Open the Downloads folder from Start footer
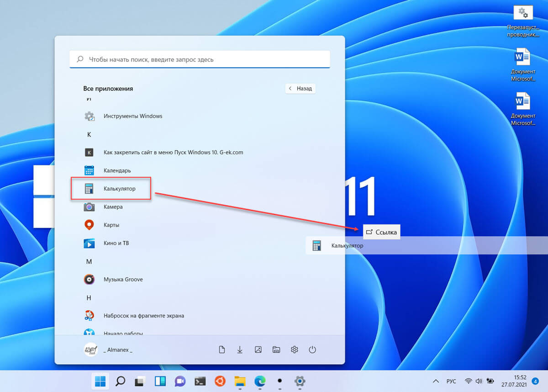 pyautogui.click(x=240, y=350)
